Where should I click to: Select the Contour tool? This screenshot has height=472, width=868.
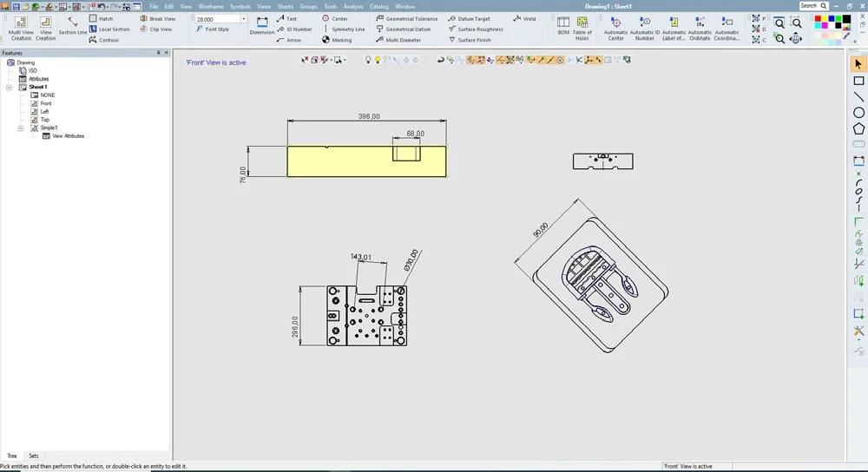(104, 40)
